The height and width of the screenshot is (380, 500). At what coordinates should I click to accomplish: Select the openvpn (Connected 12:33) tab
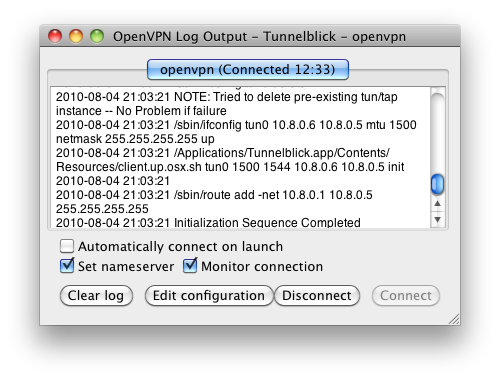pyautogui.click(x=248, y=70)
